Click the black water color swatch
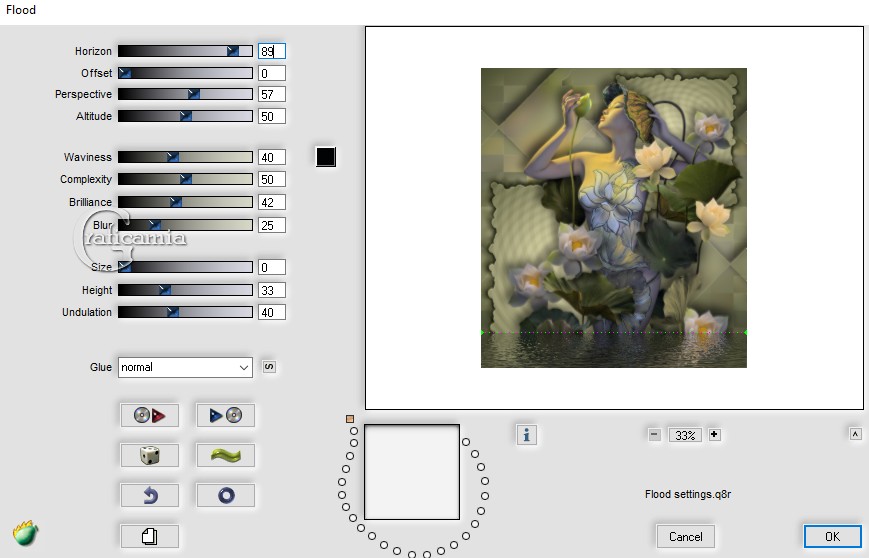 (325, 157)
